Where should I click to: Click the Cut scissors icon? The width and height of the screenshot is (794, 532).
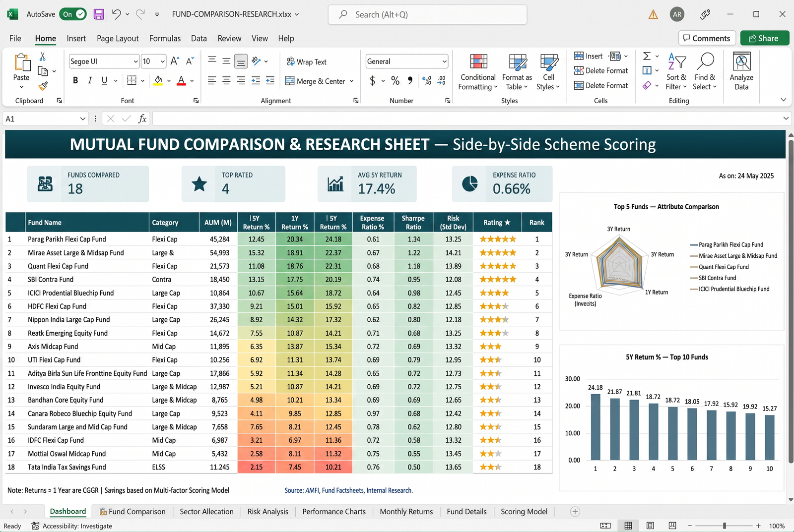pos(43,57)
